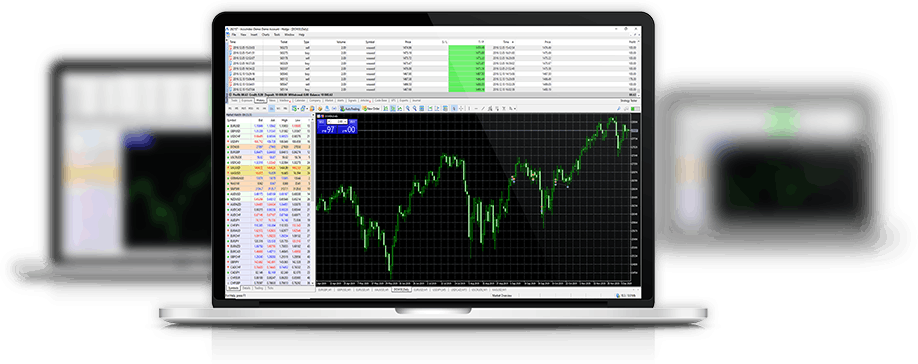Viewport: 918px width, 364px height.
Task: Select the horizontal line drawing tool
Action: point(476,108)
